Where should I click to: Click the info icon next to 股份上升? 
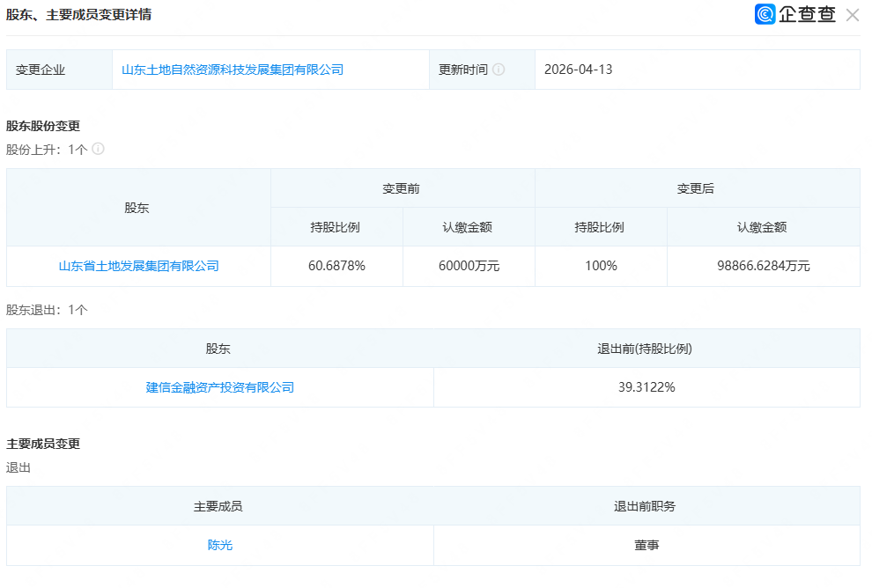pyautogui.click(x=98, y=149)
